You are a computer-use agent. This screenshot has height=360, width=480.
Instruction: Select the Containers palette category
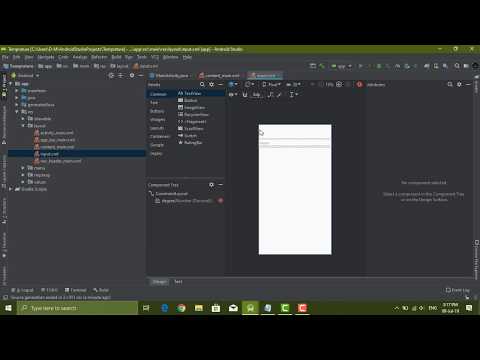160,136
